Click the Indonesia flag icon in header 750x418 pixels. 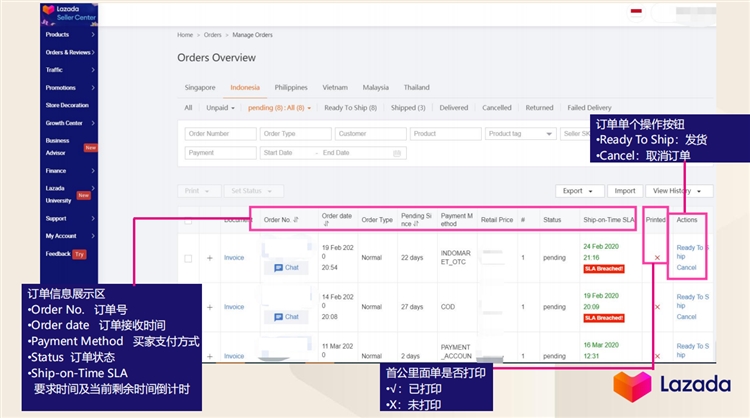tap(636, 11)
